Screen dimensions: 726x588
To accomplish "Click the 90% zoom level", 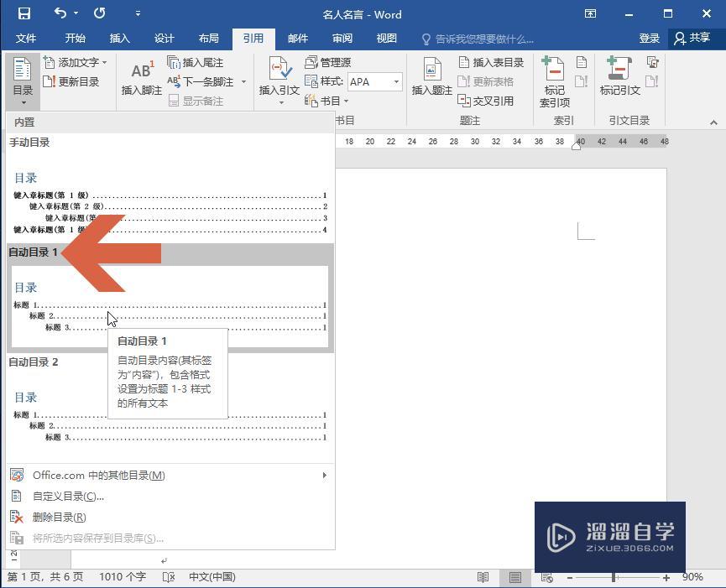I will pos(692,577).
